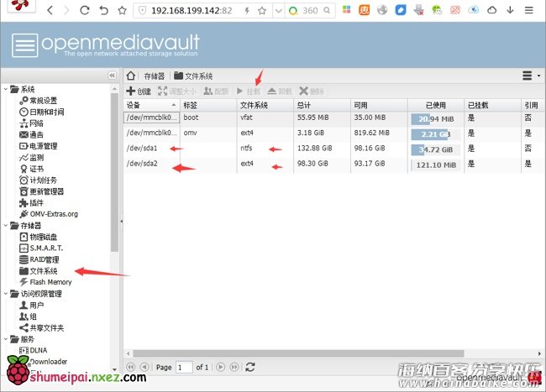Collapse the 系统 tree folder
The image size is (546, 392).
(x=6, y=89)
